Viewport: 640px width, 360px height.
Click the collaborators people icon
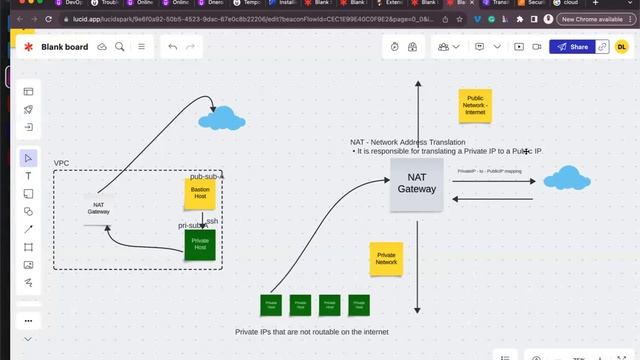(x=443, y=47)
